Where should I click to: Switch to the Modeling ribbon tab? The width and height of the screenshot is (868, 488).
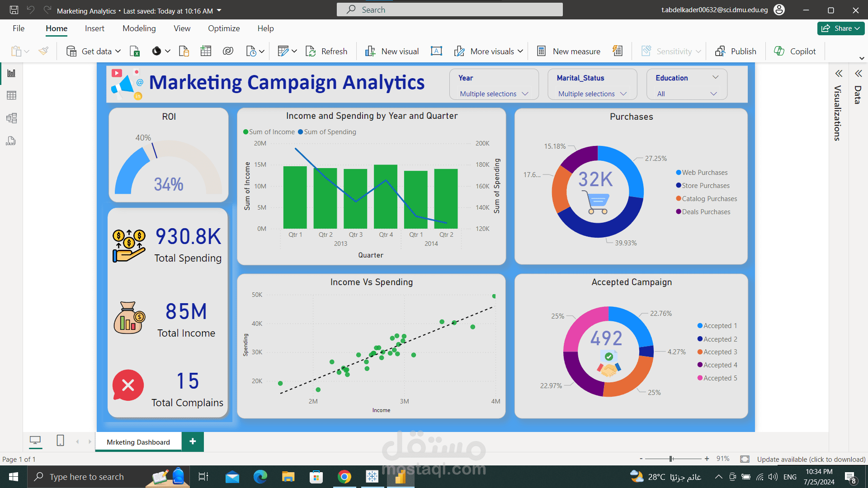click(x=139, y=28)
